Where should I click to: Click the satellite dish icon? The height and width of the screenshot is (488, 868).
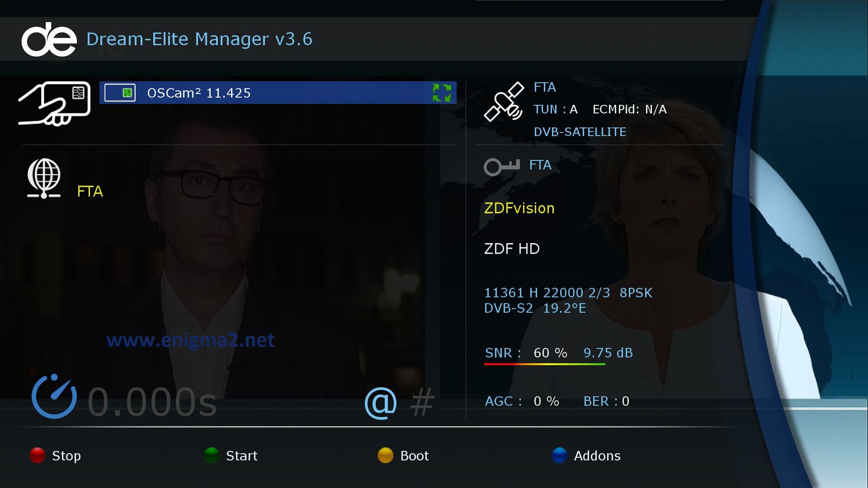[x=504, y=102]
